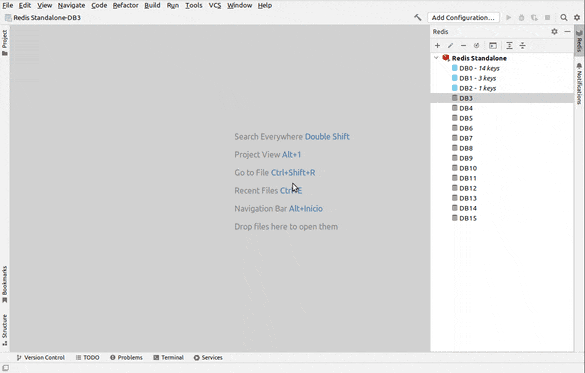
Task: Toggle the Structure tool window stripe
Action: click(x=5, y=330)
